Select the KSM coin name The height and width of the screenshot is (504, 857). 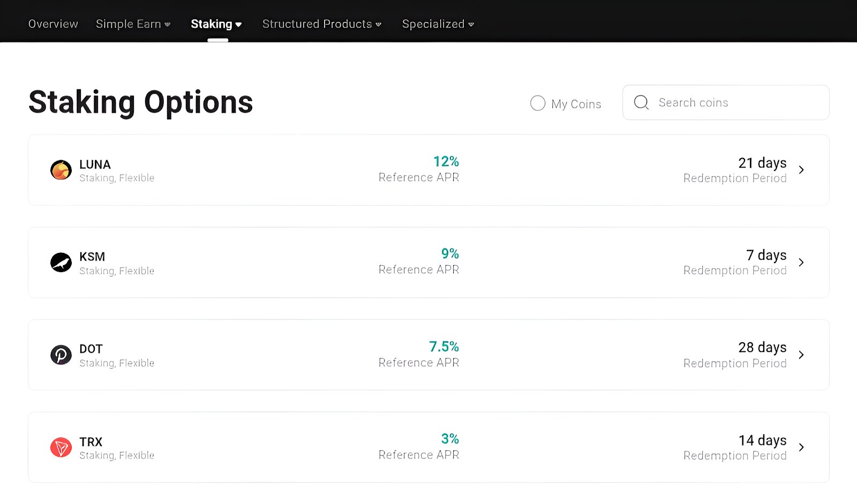pos(92,257)
